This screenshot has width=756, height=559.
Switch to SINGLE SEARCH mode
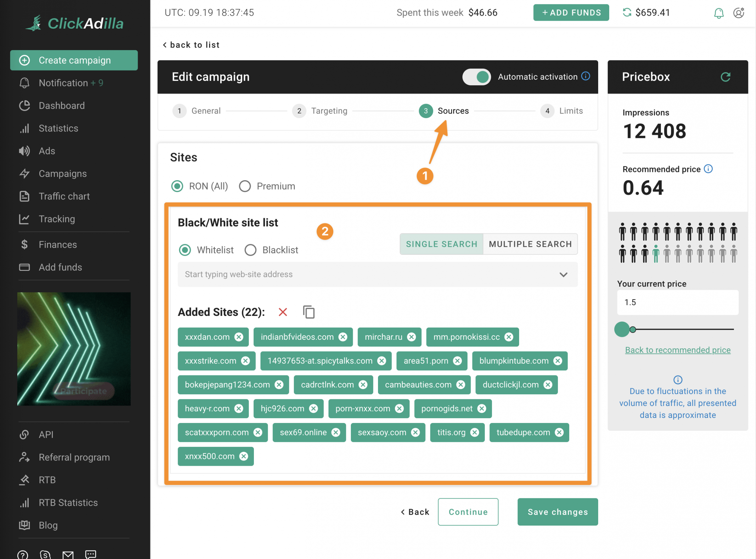(441, 244)
